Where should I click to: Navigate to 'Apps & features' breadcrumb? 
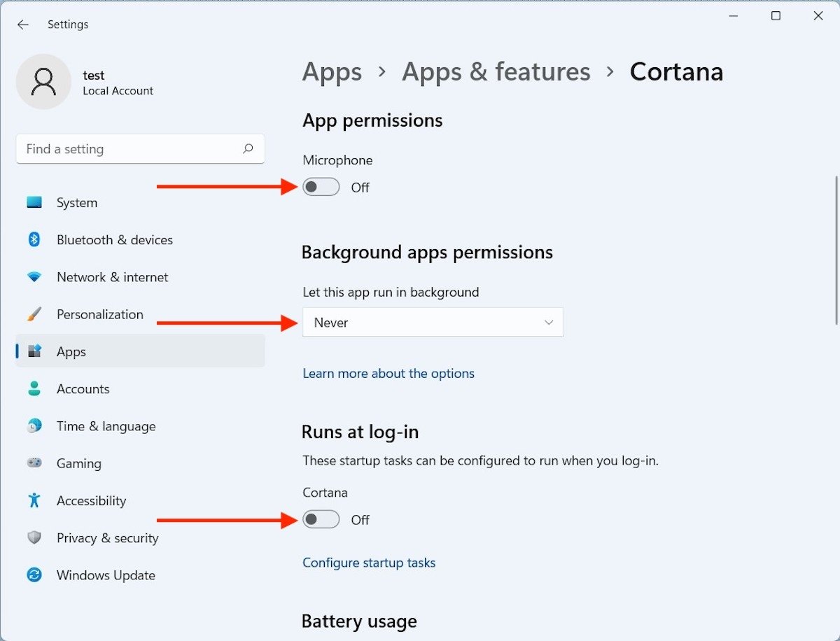coord(496,72)
